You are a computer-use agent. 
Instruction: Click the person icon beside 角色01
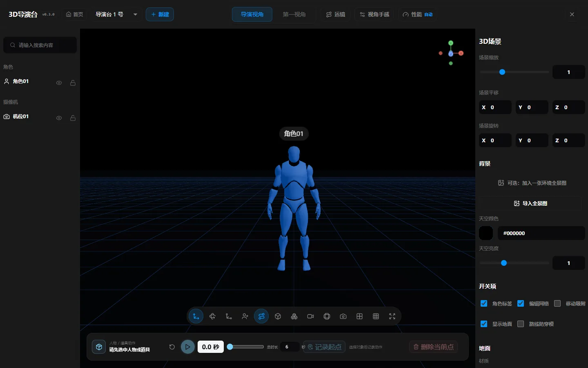click(x=7, y=81)
